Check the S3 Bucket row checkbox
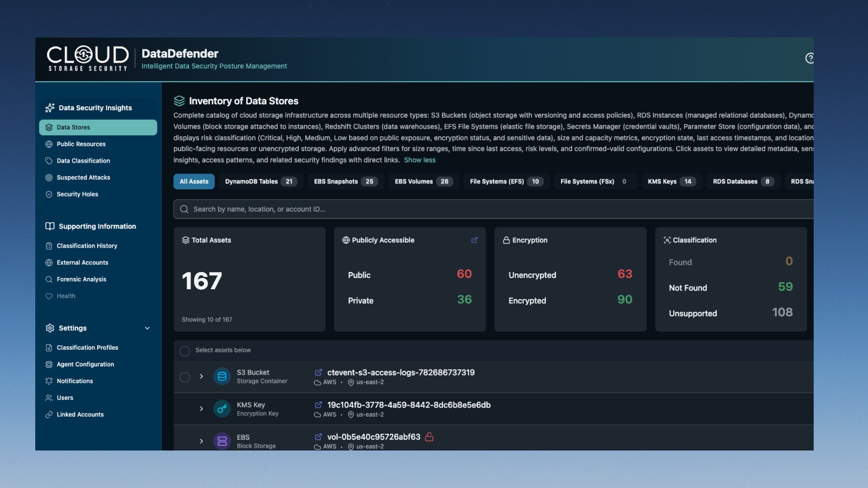868x488 pixels. click(x=184, y=377)
